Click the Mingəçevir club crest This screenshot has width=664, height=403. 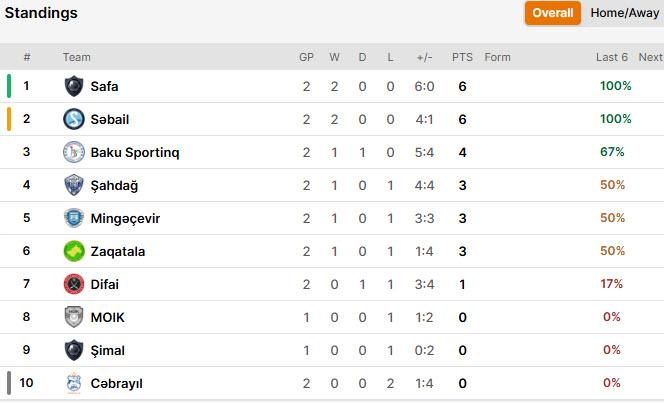click(x=74, y=218)
